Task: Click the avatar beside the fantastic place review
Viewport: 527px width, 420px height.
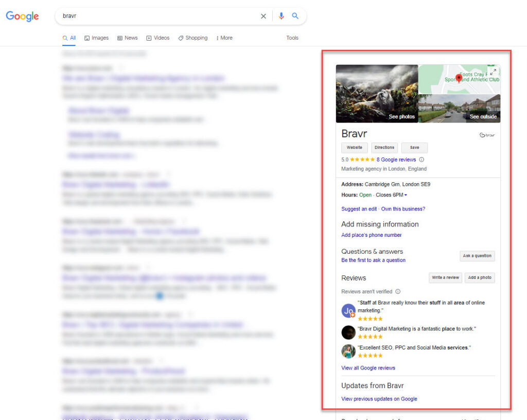Action: [x=348, y=332]
